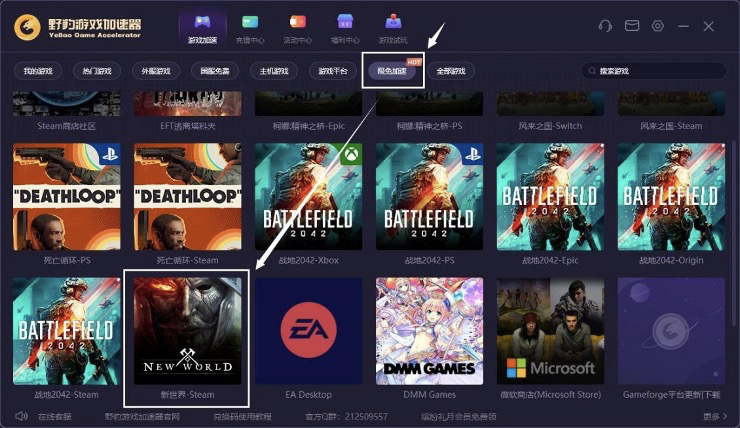Open the settings gear icon
The width and height of the screenshot is (740, 428).
point(658,26)
